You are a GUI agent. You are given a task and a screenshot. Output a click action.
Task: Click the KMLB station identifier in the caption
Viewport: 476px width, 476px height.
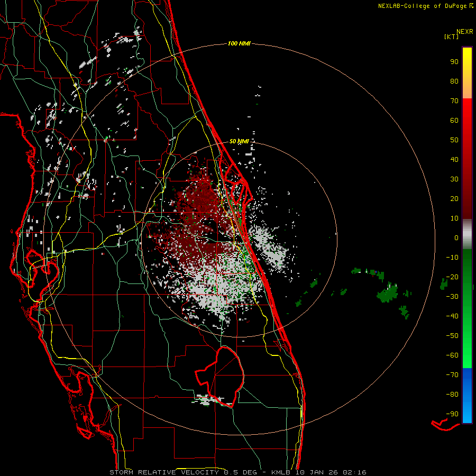(x=280, y=472)
